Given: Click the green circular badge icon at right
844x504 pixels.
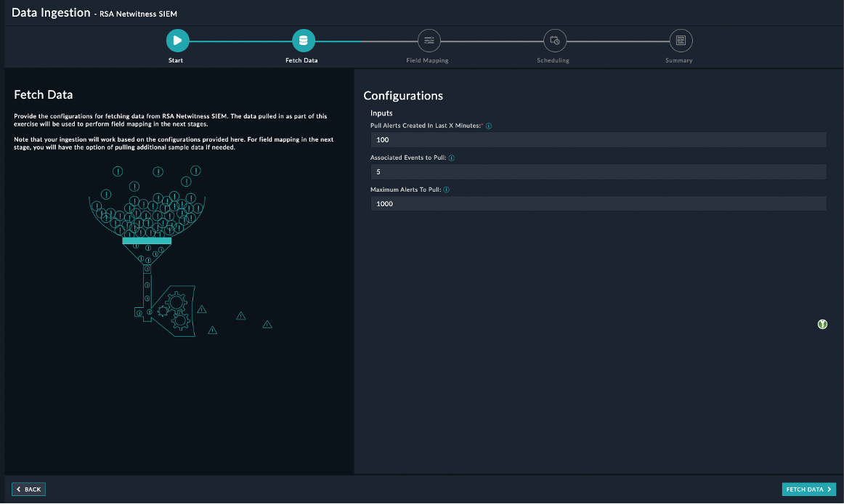Looking at the screenshot, I should click(822, 325).
